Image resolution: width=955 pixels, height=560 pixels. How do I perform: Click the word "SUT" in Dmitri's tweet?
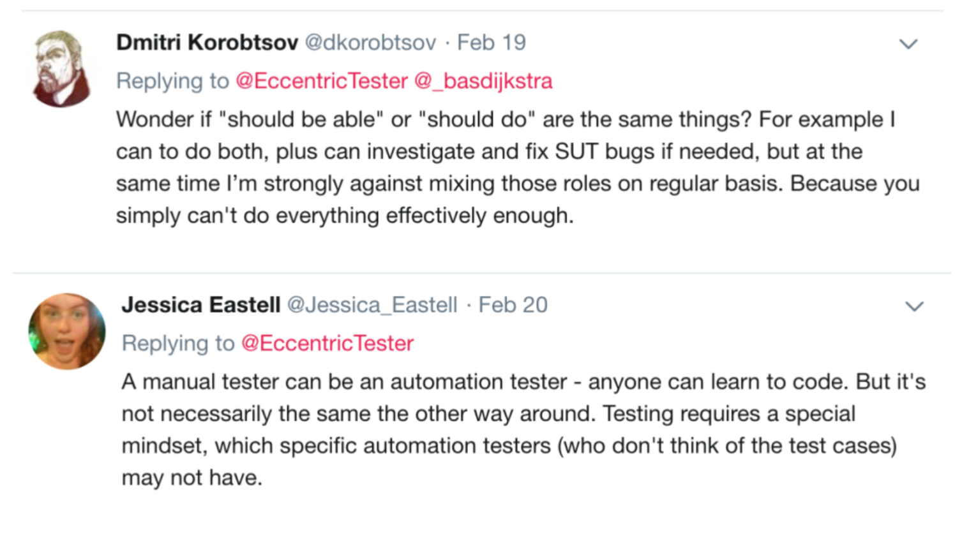point(576,152)
